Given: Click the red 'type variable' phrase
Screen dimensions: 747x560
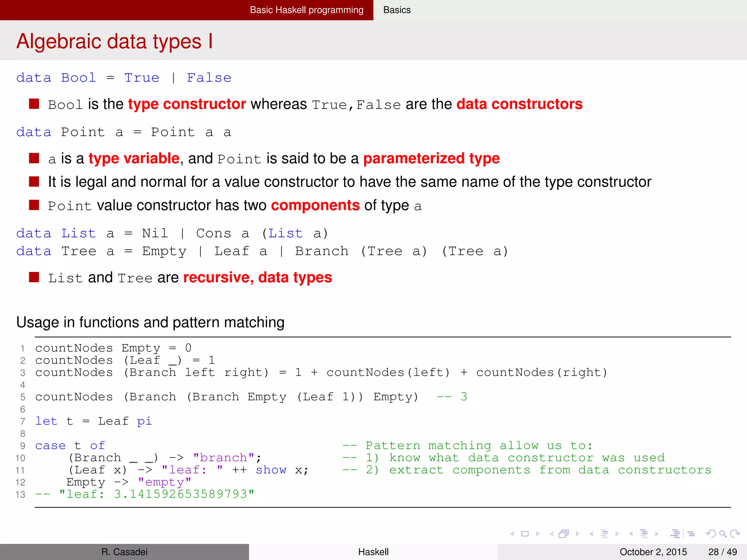Looking at the screenshot, I should [x=134, y=159].
